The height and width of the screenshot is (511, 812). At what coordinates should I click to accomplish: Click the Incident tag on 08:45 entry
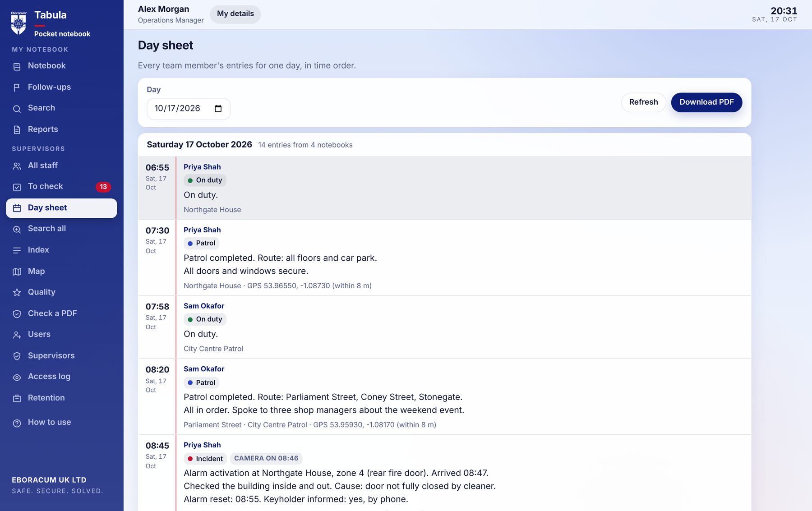coord(205,459)
